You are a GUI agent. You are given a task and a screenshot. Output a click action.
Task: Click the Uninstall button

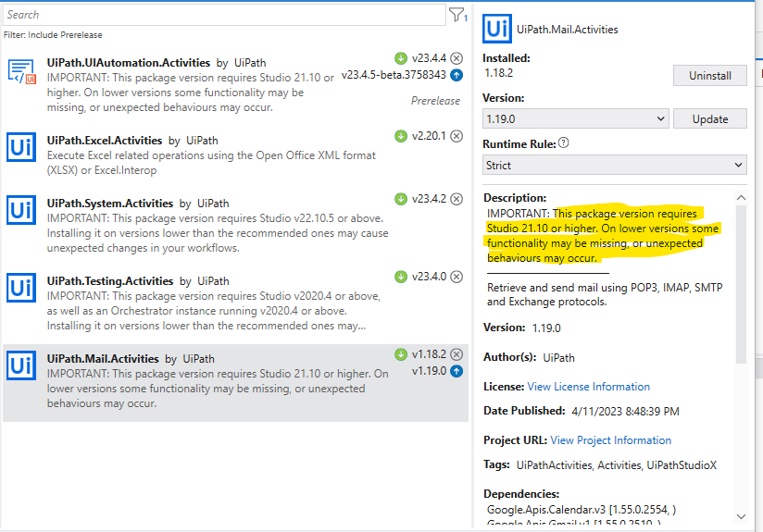coord(710,75)
